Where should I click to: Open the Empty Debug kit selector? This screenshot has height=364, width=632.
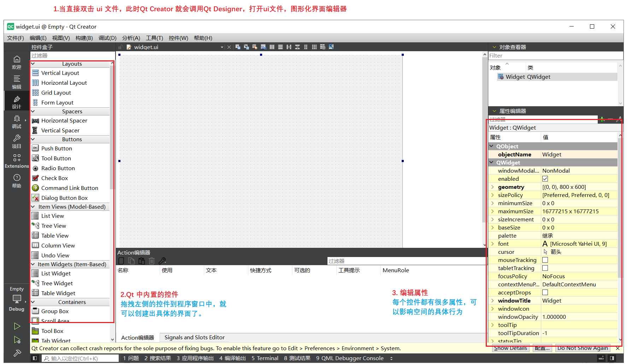17,299
